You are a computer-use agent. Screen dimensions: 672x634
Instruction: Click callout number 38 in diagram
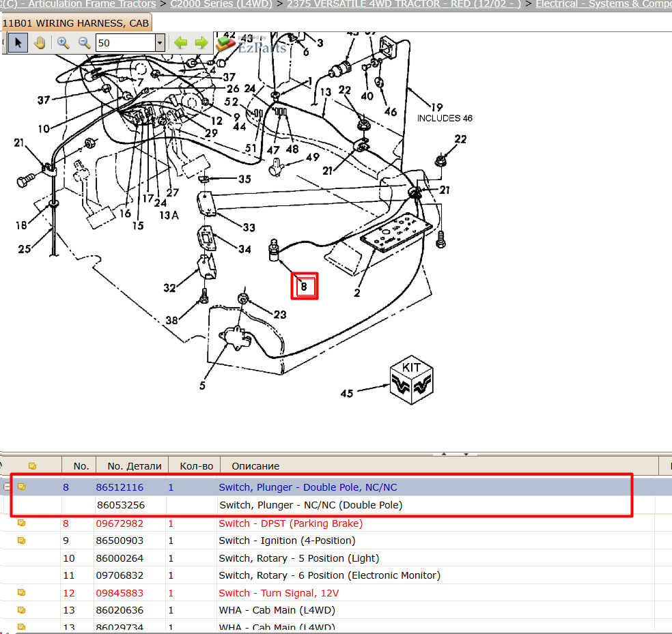click(x=171, y=320)
